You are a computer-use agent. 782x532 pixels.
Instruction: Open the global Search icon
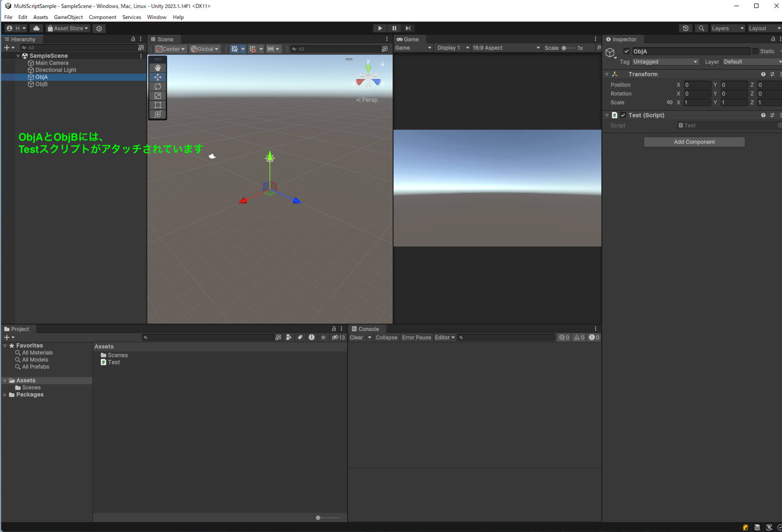(701, 28)
